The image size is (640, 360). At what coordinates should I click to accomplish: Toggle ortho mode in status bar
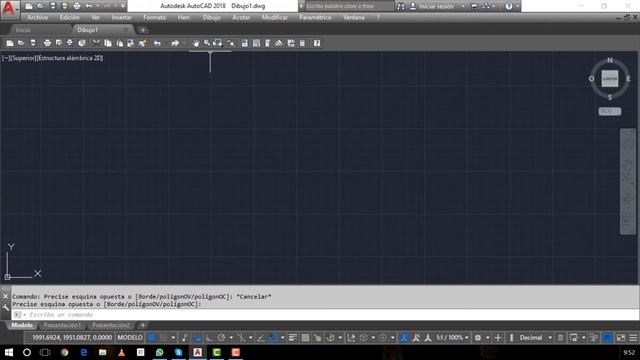[209, 338]
